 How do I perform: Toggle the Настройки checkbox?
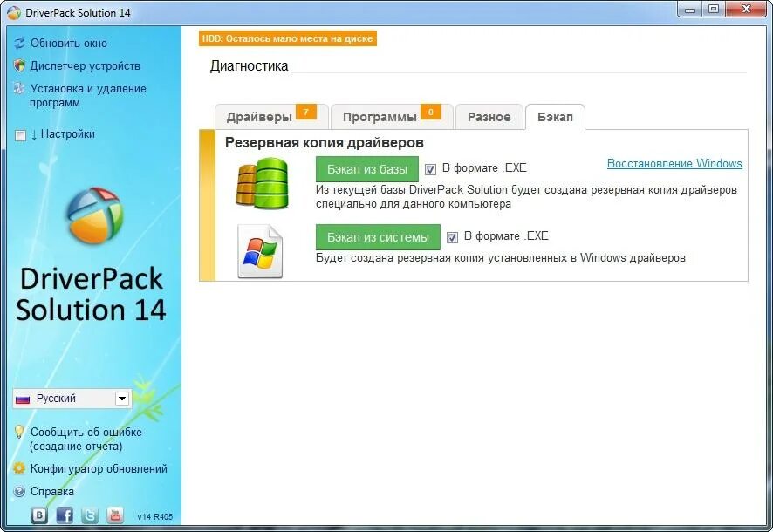click(20, 135)
